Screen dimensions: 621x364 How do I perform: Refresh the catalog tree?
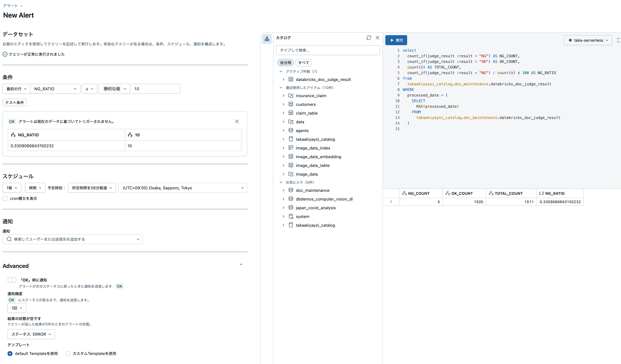tap(368, 38)
